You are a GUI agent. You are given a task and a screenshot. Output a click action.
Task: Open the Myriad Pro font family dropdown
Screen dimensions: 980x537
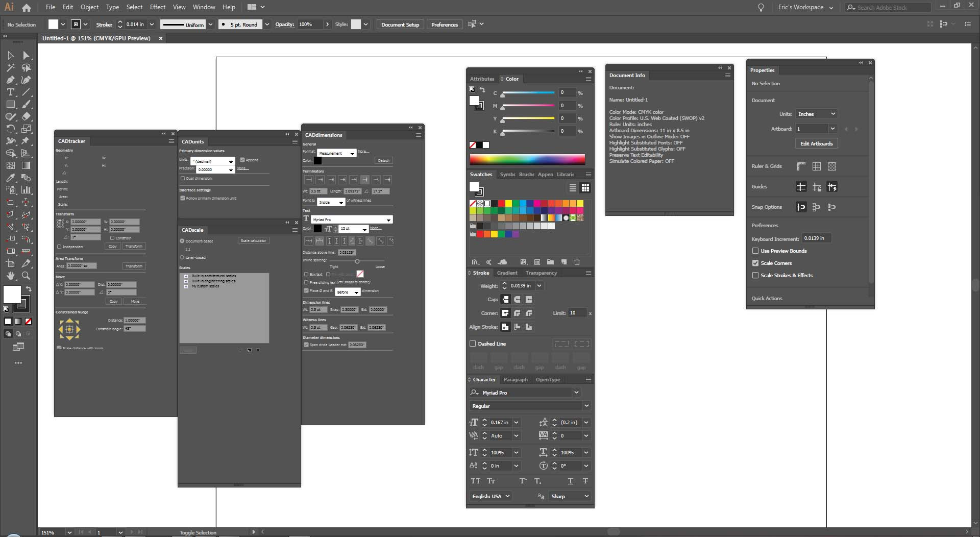[x=525, y=393]
